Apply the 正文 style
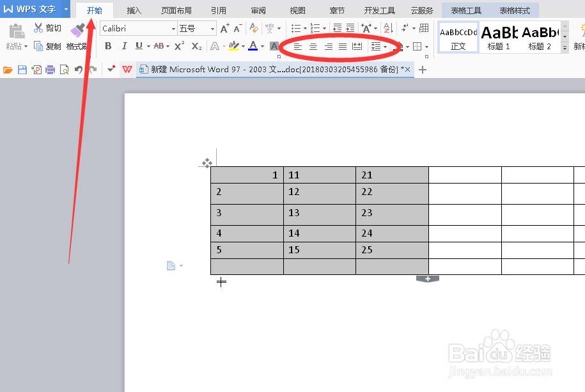585x392 pixels. [x=457, y=36]
